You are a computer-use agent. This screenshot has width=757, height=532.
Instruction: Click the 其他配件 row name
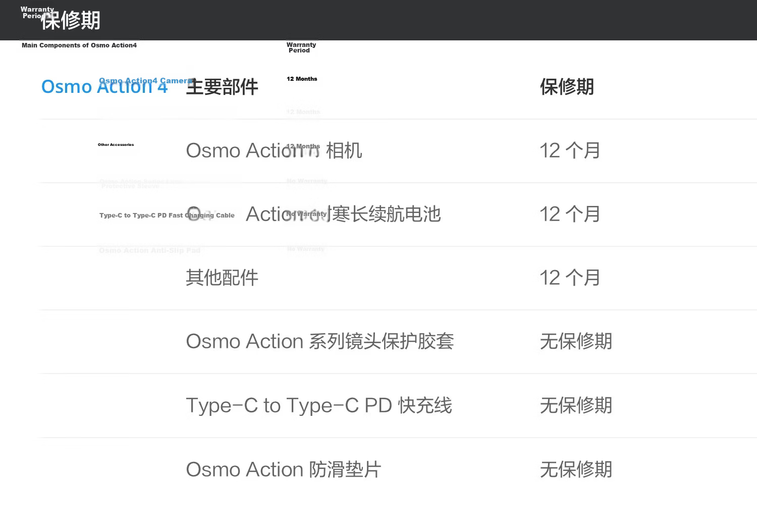(x=222, y=278)
